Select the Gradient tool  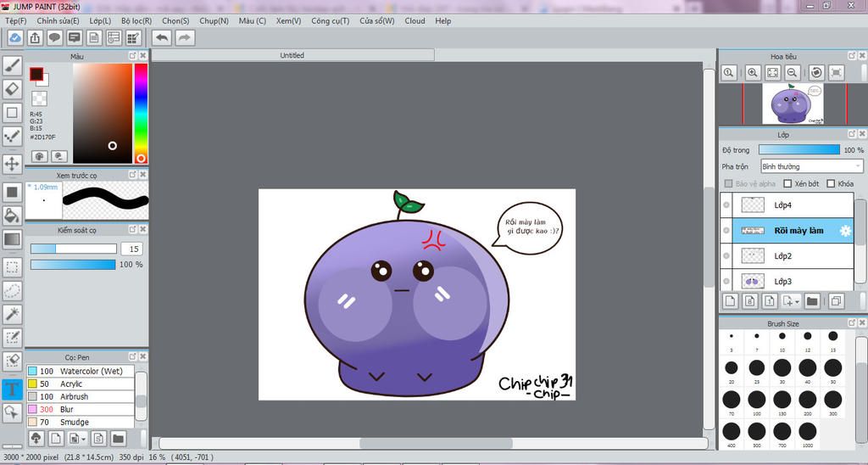tap(12, 239)
